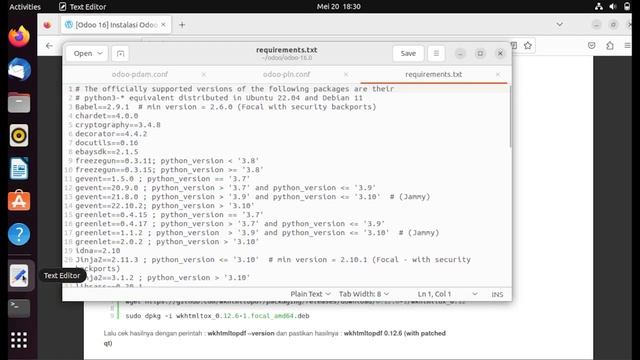
Task: Click the editor vertical scrollbar
Action: point(510,116)
